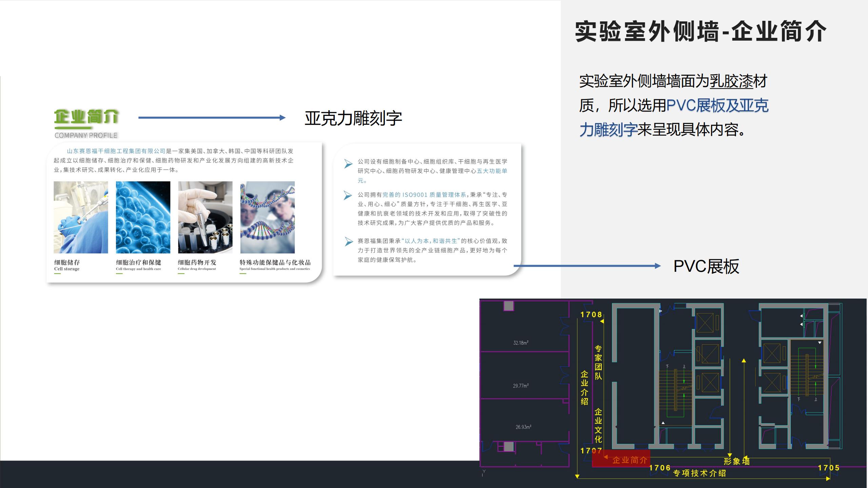The width and height of the screenshot is (868, 488).
Task: Open the DNA helix scientists photo
Action: coord(268,217)
